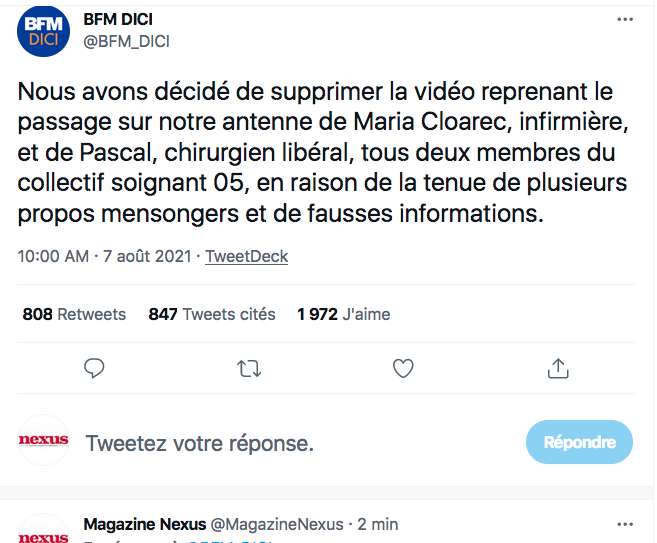657x543 pixels.
Task: Open Magazine Nexus display name
Action: point(145,524)
